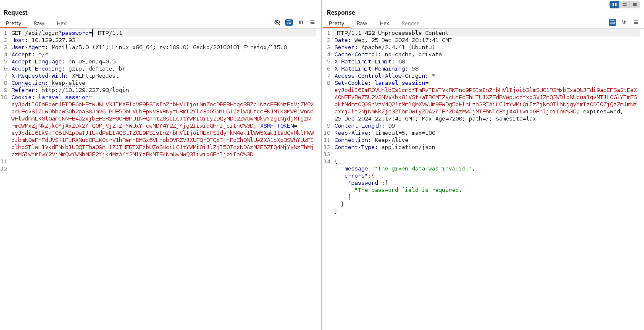Click the 'Content-Length: 99' line
Screen dimensions: 644x330
point(365,126)
